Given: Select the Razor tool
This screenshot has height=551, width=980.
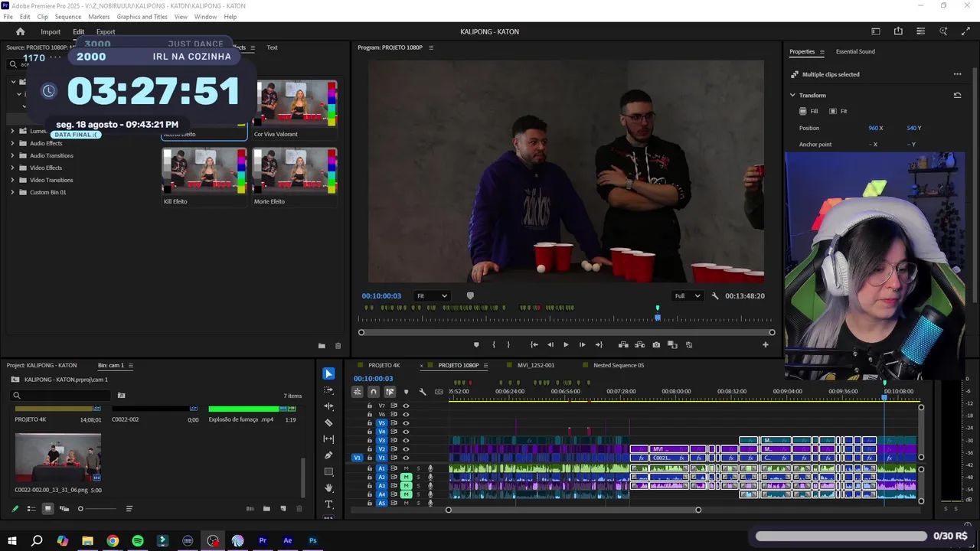Looking at the screenshot, I should pos(328,422).
